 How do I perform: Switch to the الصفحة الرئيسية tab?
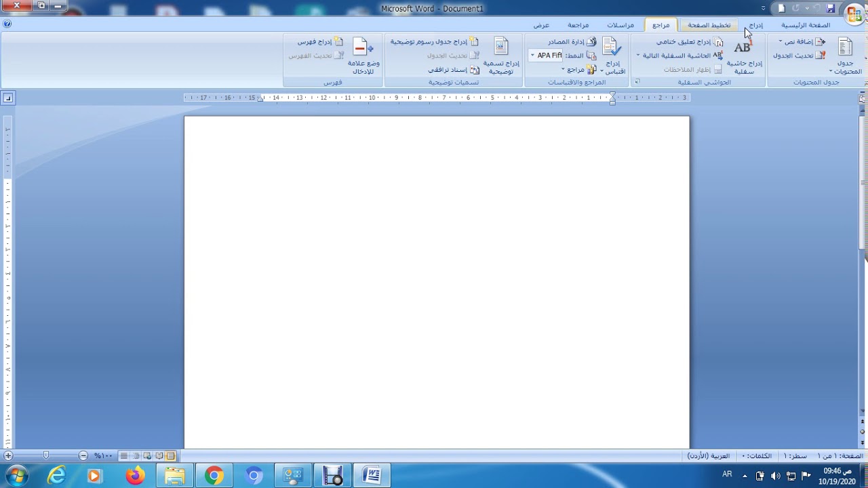[806, 25]
